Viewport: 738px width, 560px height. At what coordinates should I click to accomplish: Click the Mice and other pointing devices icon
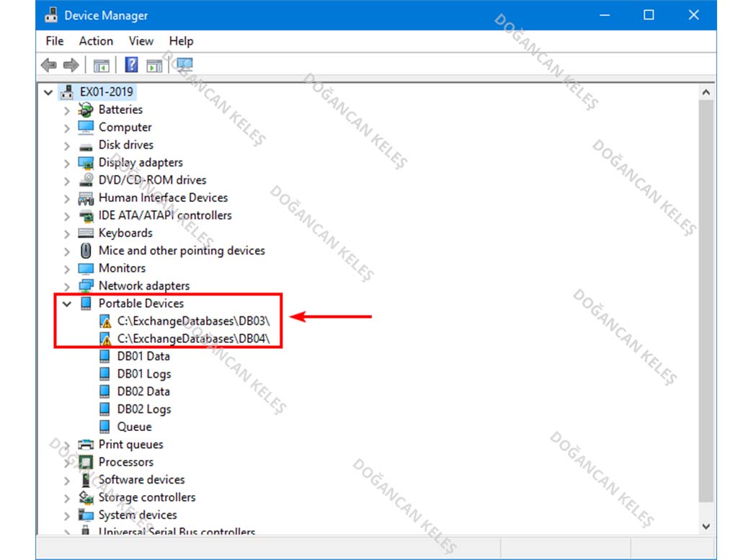[86, 250]
